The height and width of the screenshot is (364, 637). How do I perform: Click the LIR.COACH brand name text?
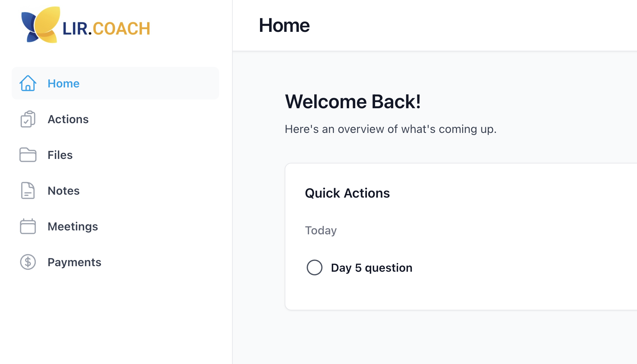tap(106, 29)
